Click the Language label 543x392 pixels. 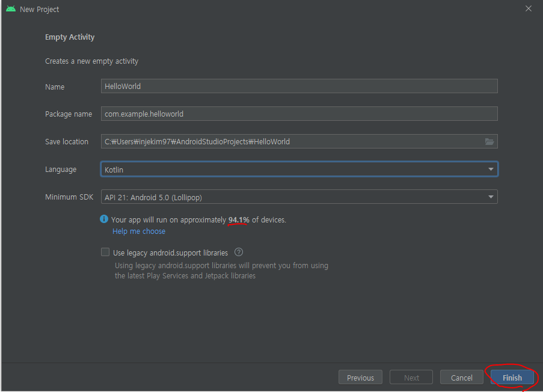point(61,170)
